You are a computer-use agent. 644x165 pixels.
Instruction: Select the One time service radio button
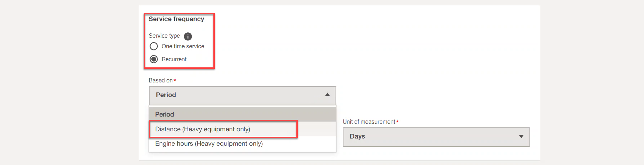pyautogui.click(x=154, y=46)
